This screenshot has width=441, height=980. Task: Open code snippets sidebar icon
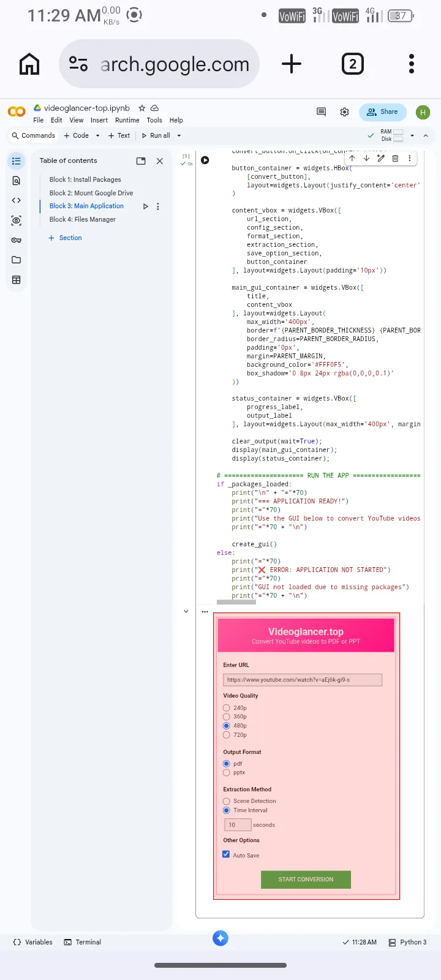click(17, 200)
